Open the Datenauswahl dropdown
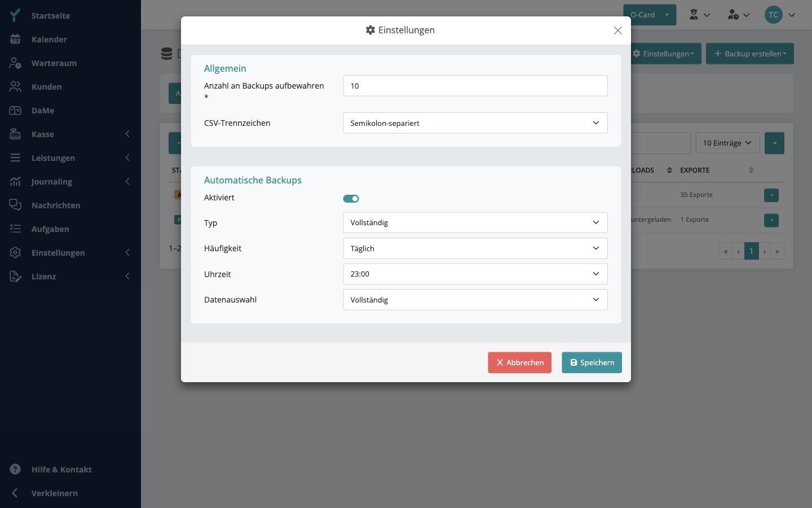 [475, 300]
